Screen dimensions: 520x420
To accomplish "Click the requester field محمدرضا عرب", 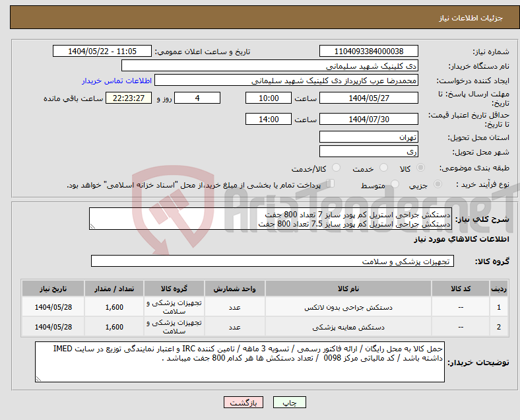I will (286, 81).
